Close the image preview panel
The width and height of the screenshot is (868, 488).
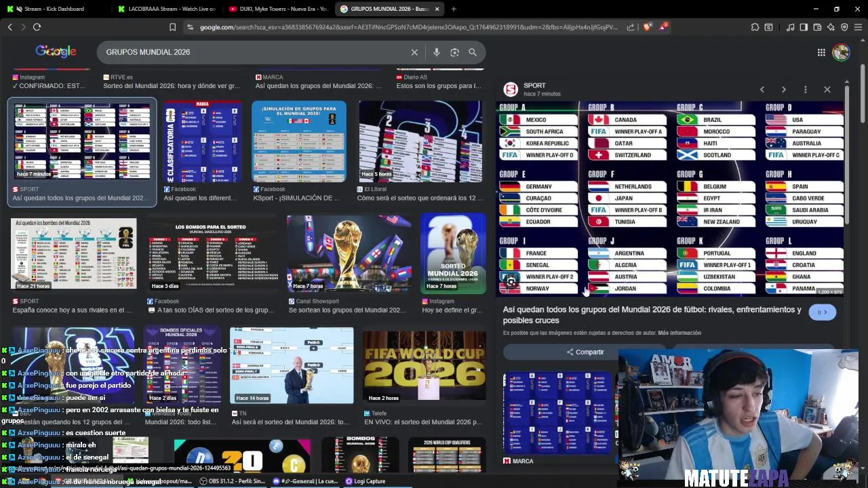[x=827, y=89]
